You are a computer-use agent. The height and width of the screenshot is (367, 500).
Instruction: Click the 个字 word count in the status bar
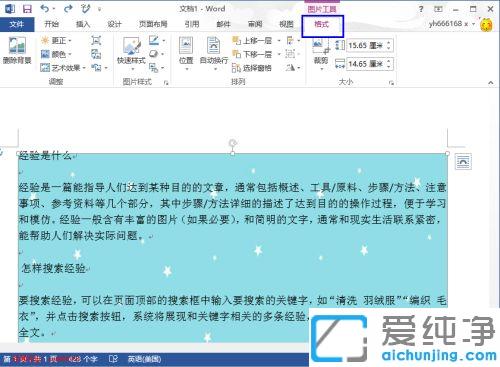pos(84,359)
